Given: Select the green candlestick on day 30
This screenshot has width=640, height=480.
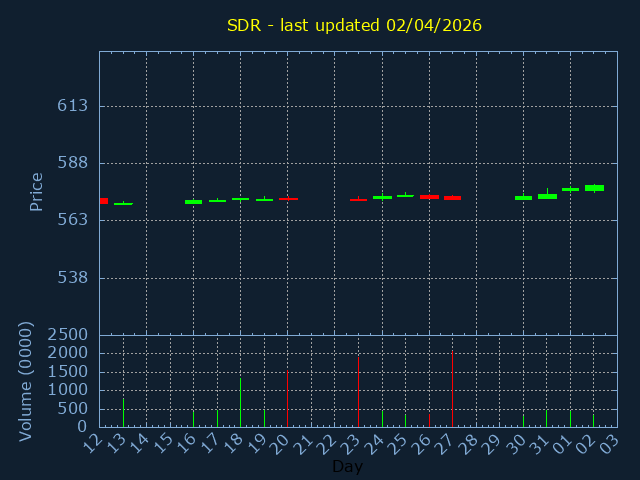Looking at the screenshot, I should (523, 198).
